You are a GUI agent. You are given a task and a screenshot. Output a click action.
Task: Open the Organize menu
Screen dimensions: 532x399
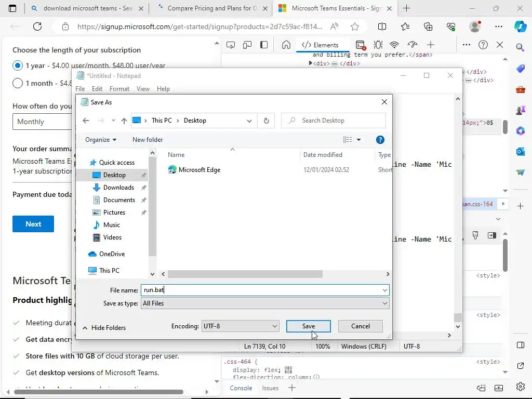tap(101, 140)
